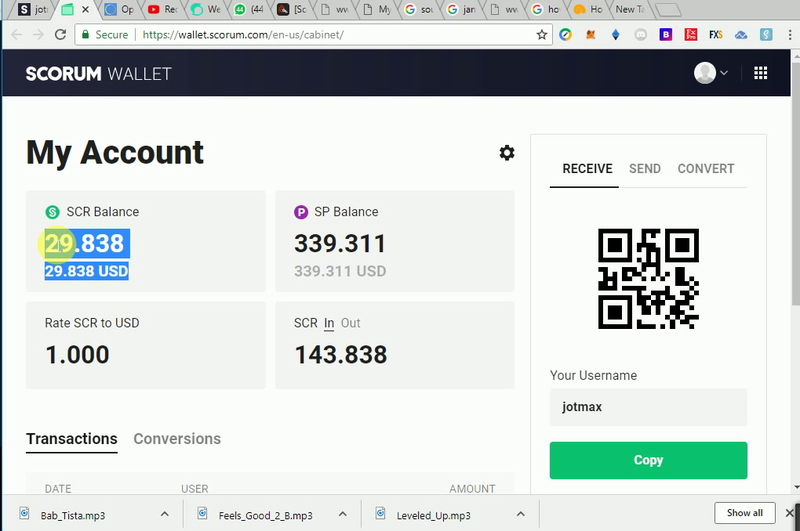This screenshot has height=531, width=800.
Task: Click the circular multicolor extension icon
Action: pos(565,35)
